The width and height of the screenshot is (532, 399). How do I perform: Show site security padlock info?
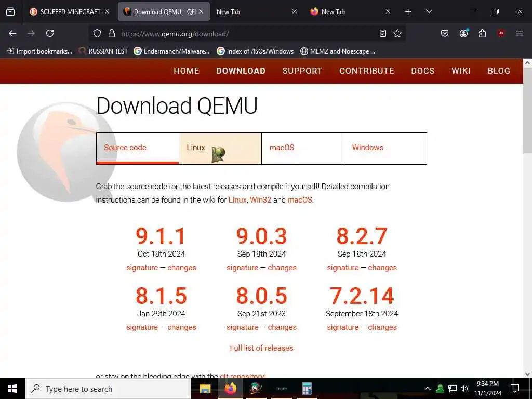pyautogui.click(x=112, y=34)
